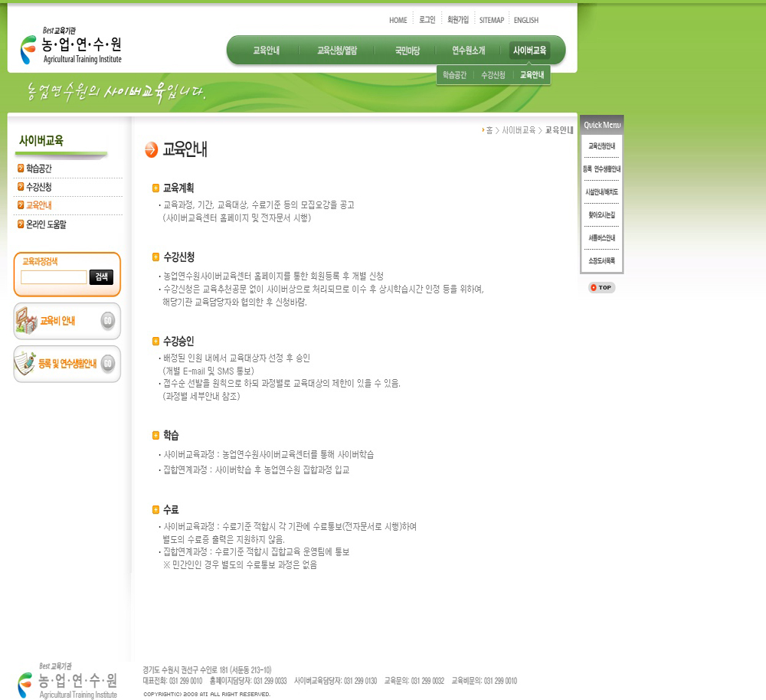Click GO icon on 등록 및 연수생활안내 banner
The image size is (766, 700).
(x=108, y=363)
